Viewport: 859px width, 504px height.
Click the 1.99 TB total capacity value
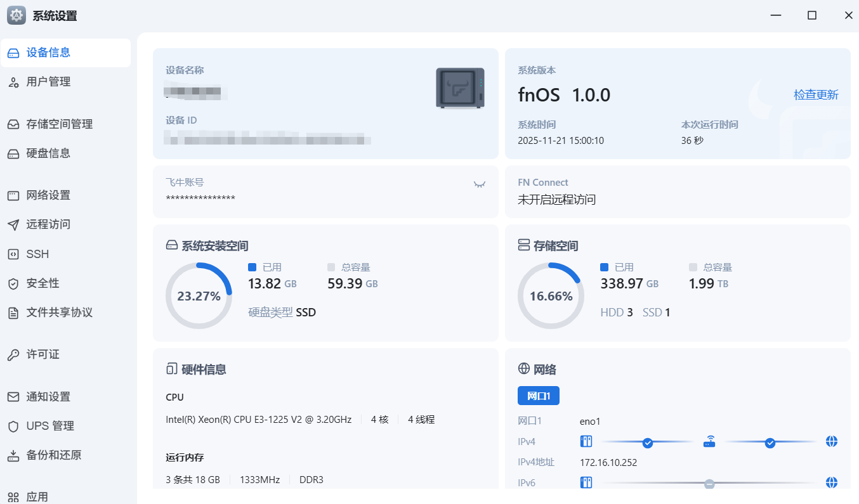click(709, 283)
